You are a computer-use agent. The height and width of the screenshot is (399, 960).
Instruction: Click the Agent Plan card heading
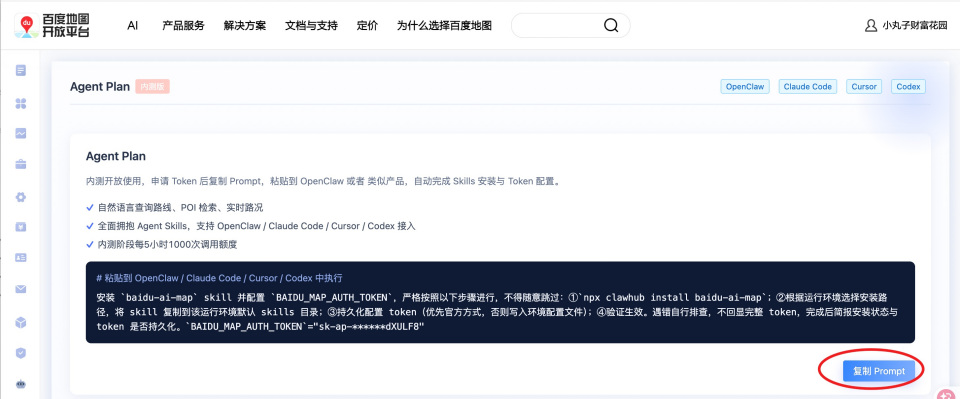pyautogui.click(x=116, y=157)
